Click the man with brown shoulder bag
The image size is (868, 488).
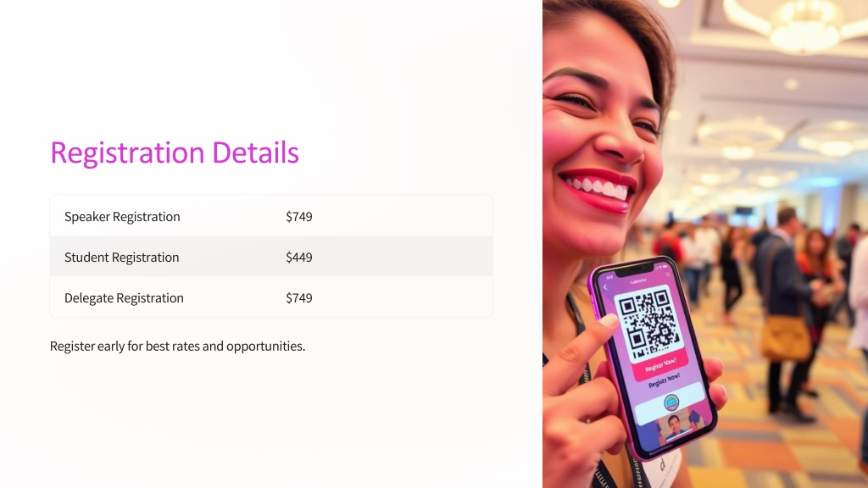(x=782, y=310)
